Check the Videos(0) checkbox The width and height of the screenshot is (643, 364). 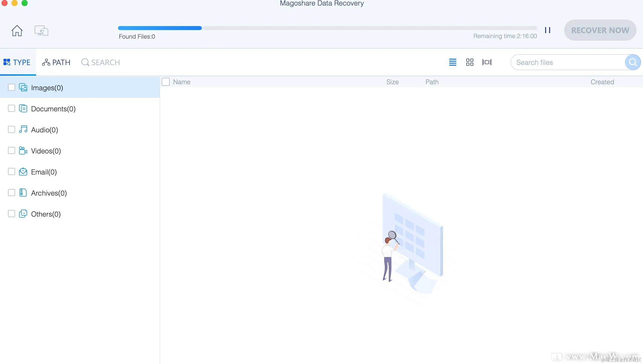coord(12,150)
